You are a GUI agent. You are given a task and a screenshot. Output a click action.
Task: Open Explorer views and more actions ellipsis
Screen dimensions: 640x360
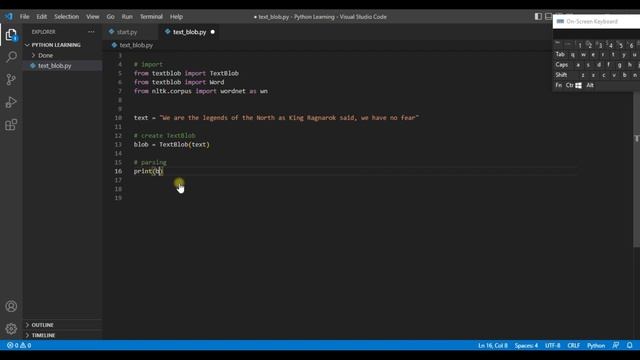tap(91, 32)
